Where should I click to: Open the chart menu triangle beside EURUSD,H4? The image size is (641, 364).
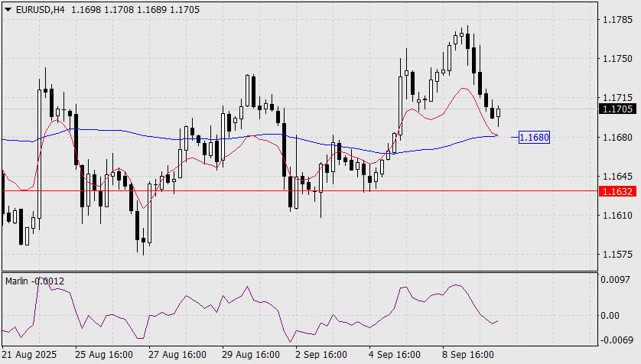click(x=8, y=10)
